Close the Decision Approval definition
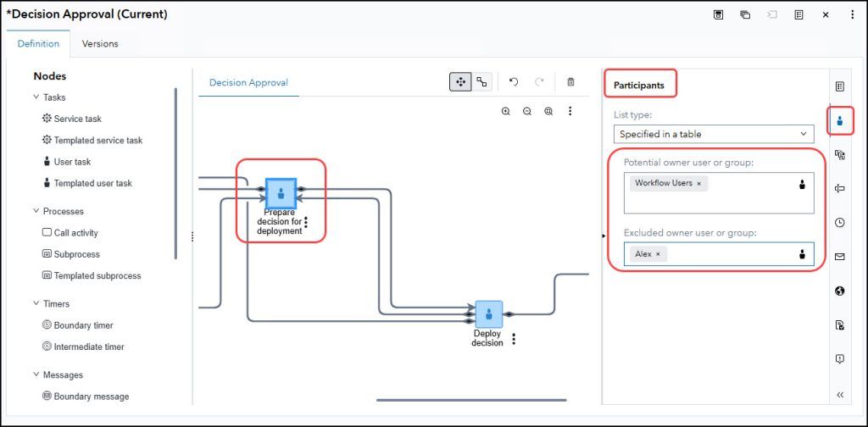Image resolution: width=868 pixels, height=427 pixels. 826,15
